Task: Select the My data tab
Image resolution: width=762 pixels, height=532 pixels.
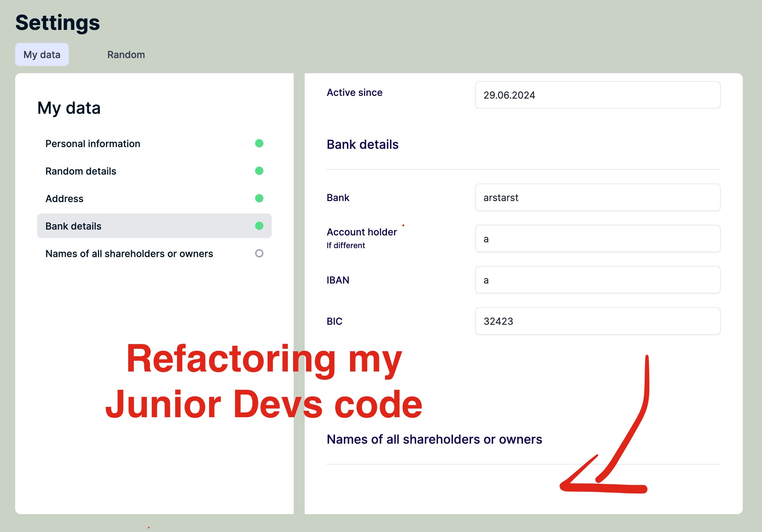Action: coord(42,55)
